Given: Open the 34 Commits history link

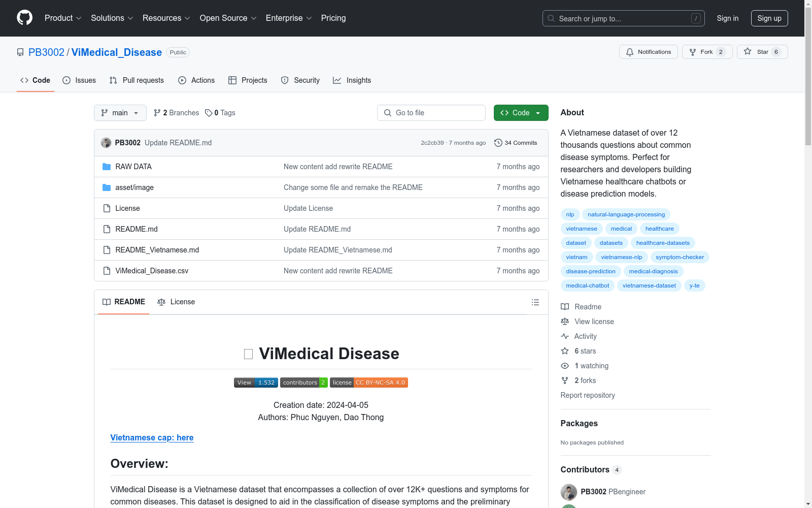Looking at the screenshot, I should [x=516, y=143].
